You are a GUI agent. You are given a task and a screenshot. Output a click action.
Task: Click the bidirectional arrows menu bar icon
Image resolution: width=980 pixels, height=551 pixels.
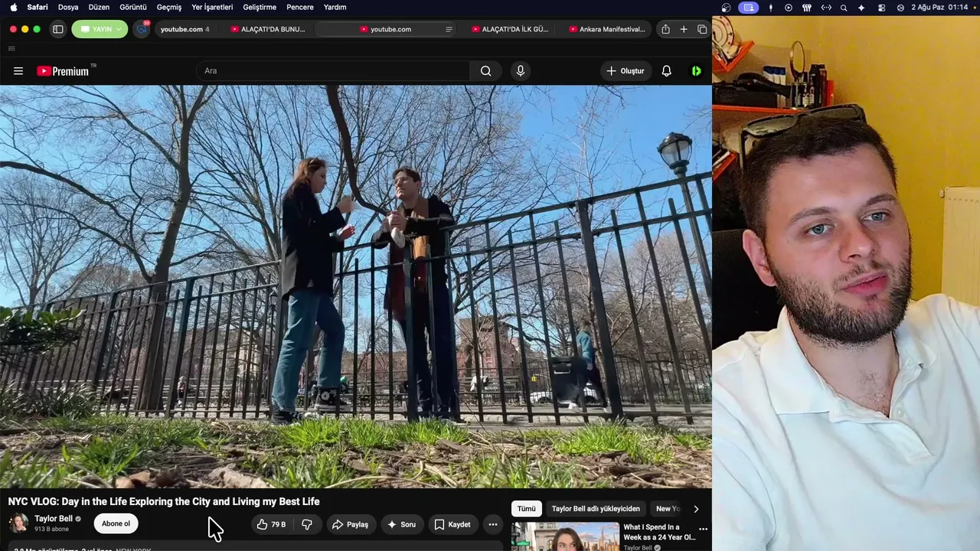(826, 8)
